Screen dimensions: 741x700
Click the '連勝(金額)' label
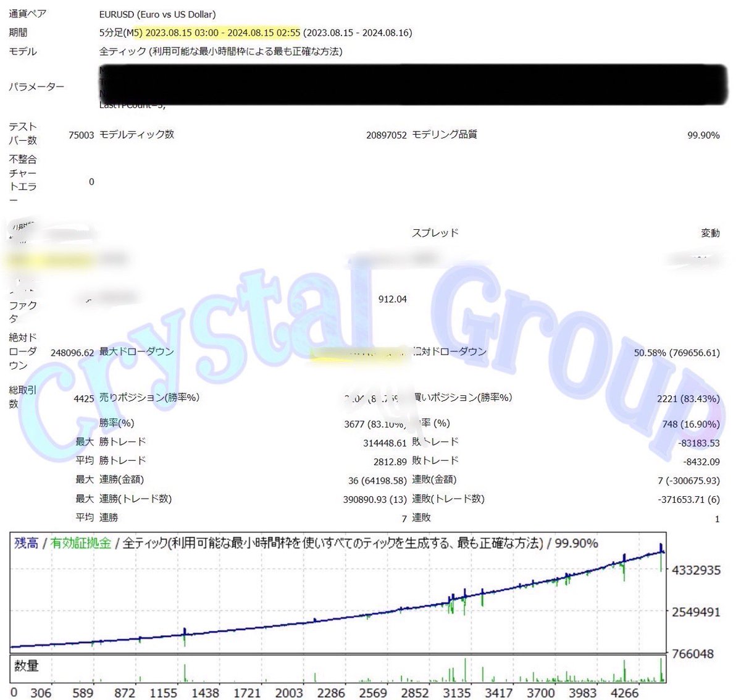tap(122, 479)
